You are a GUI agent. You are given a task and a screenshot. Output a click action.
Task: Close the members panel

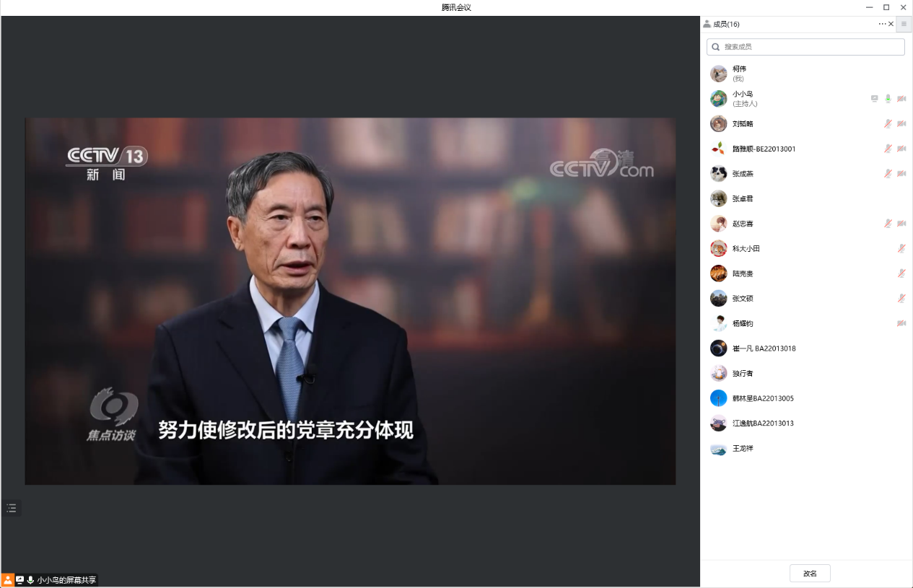[x=891, y=24]
